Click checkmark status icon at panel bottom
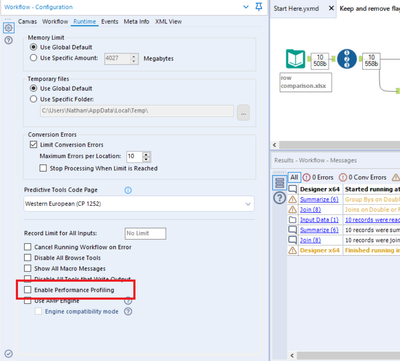Screen dimensions: 400x361 coord(9,354)
